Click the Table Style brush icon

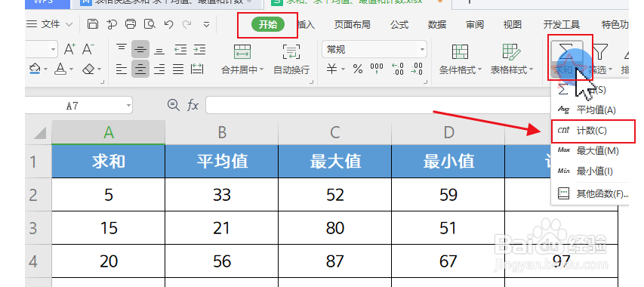click(512, 52)
